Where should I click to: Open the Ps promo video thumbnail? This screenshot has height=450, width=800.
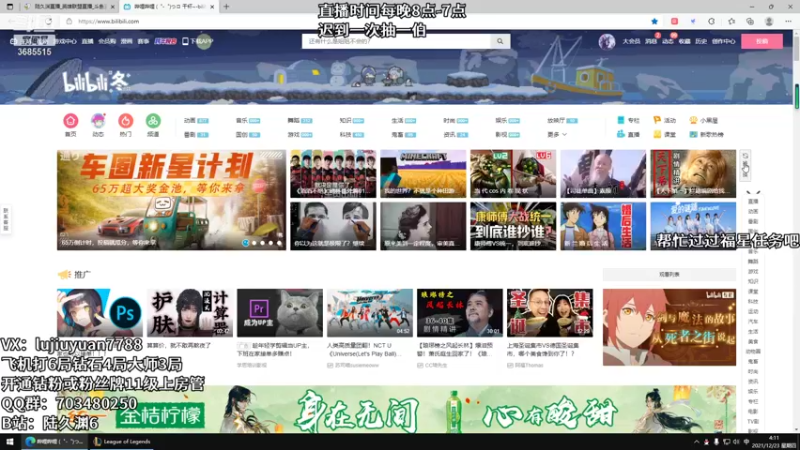pyautogui.click(x=99, y=313)
